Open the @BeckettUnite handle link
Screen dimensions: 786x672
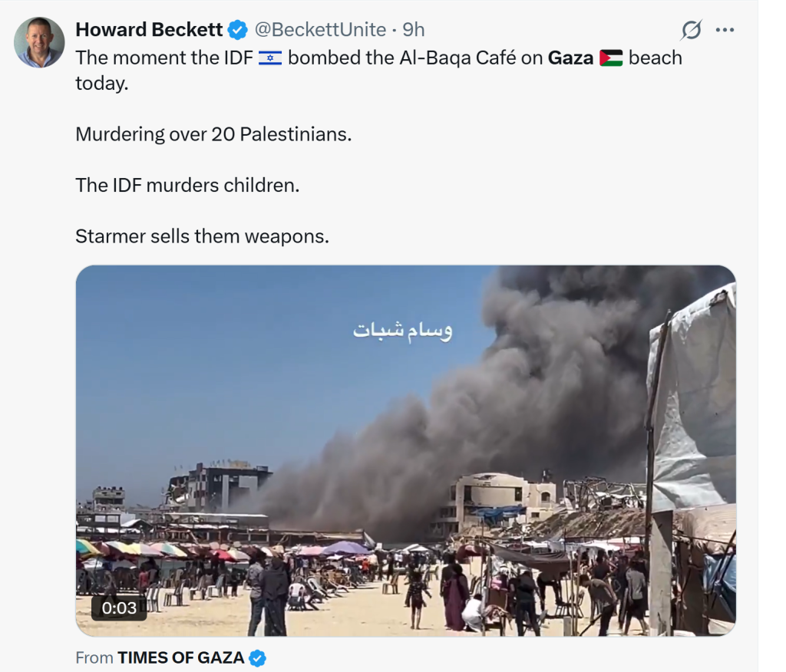(x=320, y=30)
